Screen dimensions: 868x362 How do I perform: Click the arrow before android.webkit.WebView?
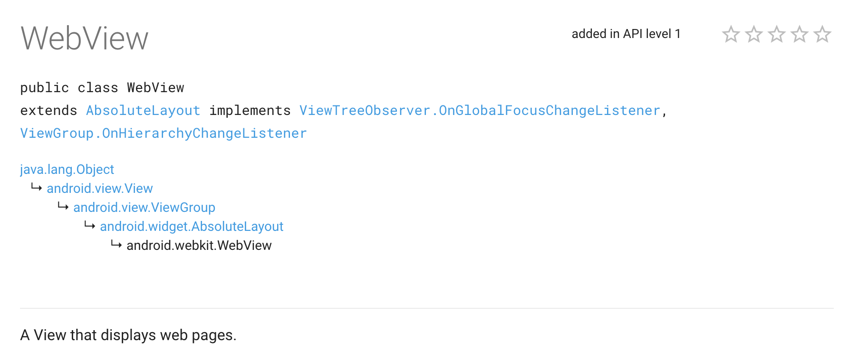click(116, 244)
